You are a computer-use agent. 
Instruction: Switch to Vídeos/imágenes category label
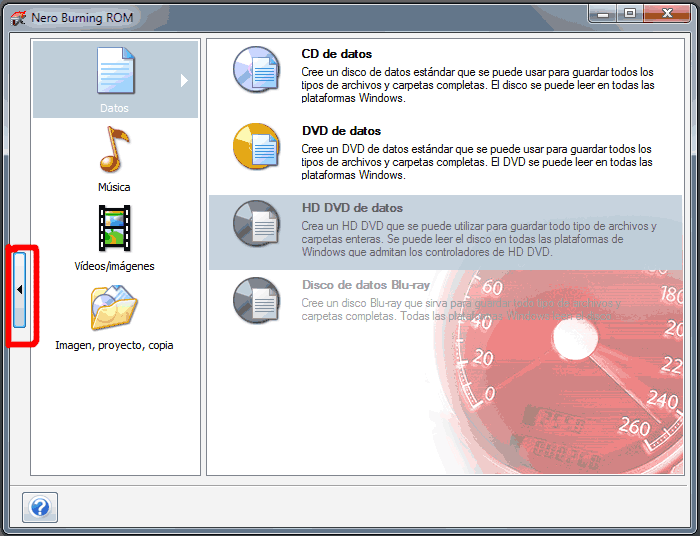pos(114,266)
